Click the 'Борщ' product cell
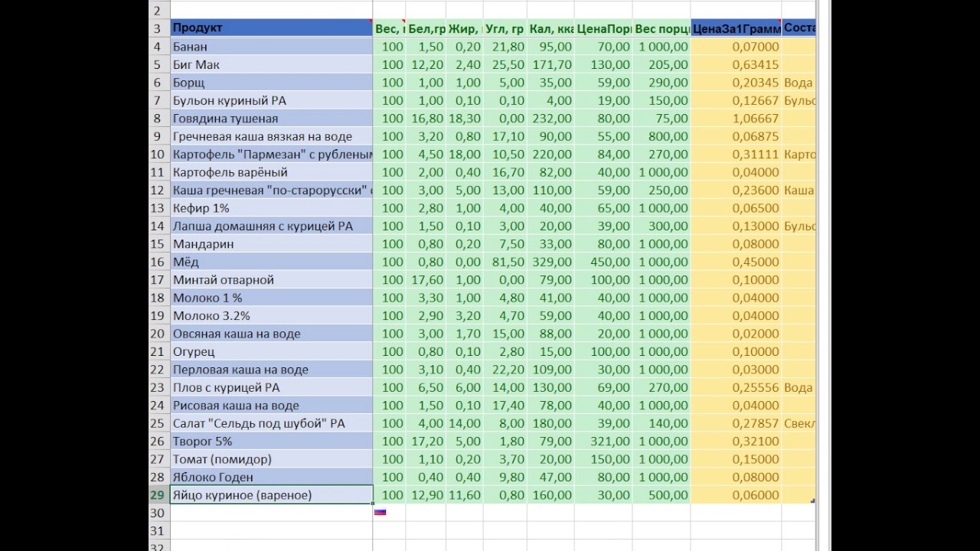The image size is (980, 551). [271, 83]
